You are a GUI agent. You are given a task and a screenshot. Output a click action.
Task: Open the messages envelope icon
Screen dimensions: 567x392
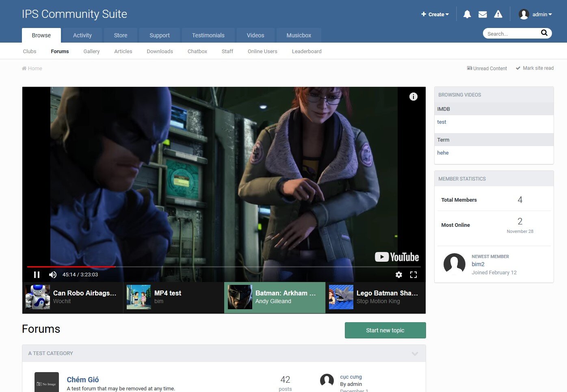click(483, 14)
